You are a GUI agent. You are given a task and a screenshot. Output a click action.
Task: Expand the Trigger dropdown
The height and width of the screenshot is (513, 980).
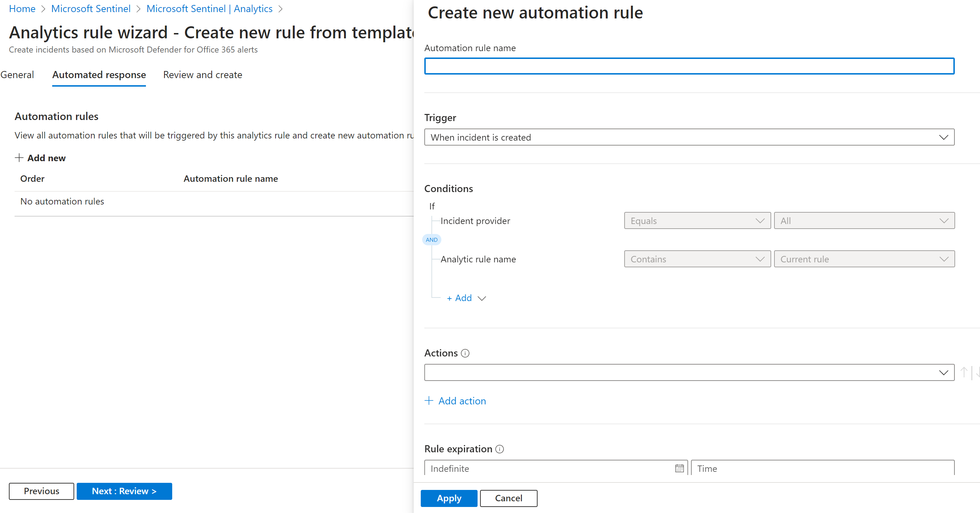coord(689,137)
